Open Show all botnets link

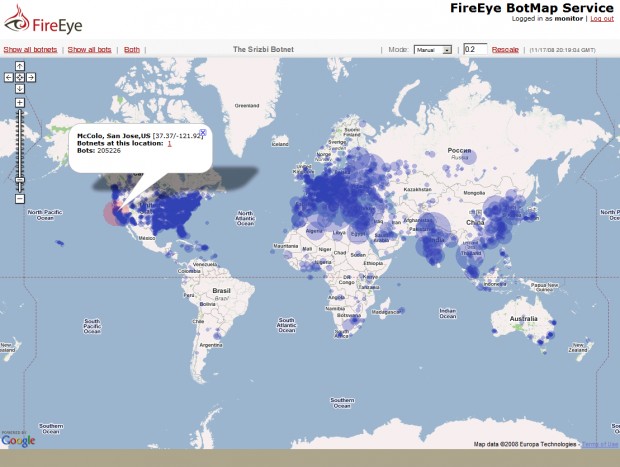[30, 49]
